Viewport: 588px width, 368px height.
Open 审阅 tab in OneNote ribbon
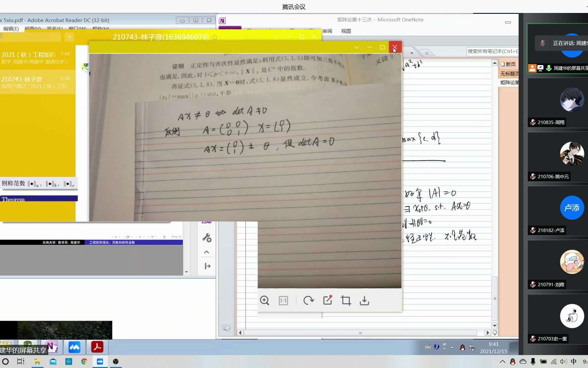[x=327, y=31]
